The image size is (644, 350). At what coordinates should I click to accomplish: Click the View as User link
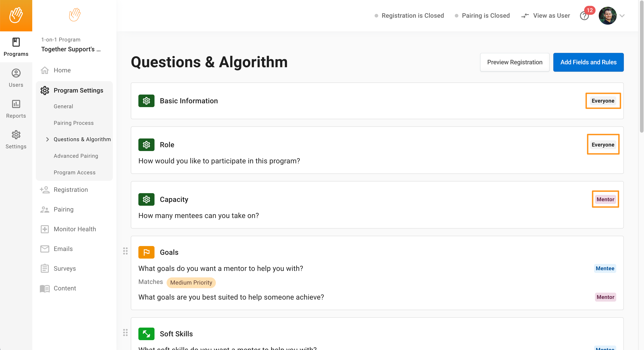tap(551, 15)
